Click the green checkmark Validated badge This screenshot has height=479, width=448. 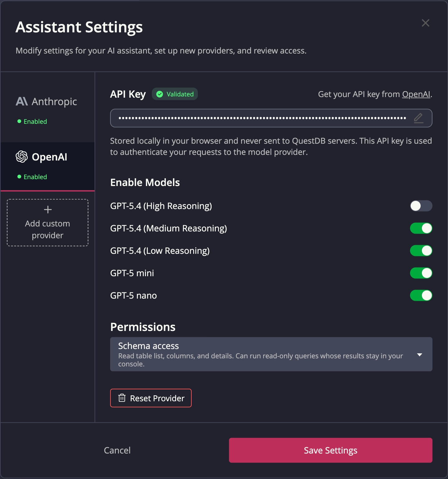(x=175, y=94)
